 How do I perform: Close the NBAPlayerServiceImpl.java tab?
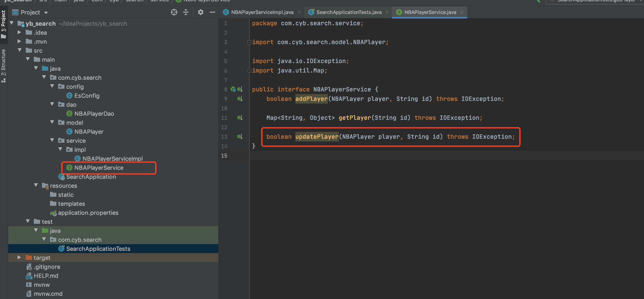(299, 12)
